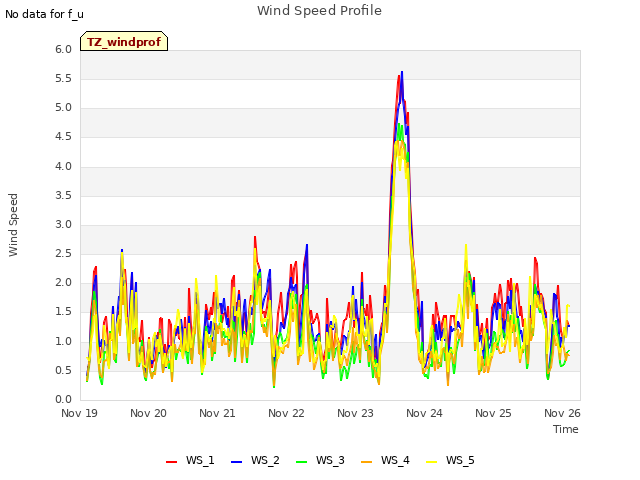The image size is (640, 480).
Task: Click the Nov 22 x-axis tick label
Action: pos(286,413)
